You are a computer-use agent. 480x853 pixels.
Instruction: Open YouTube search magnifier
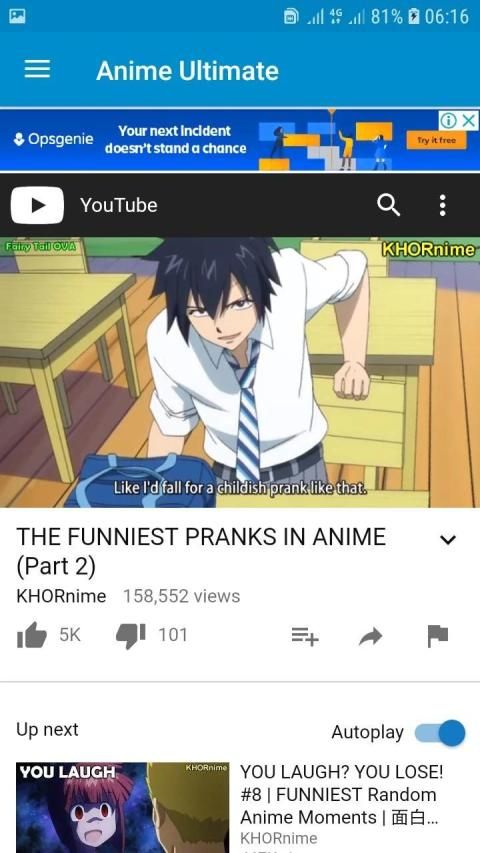(389, 205)
